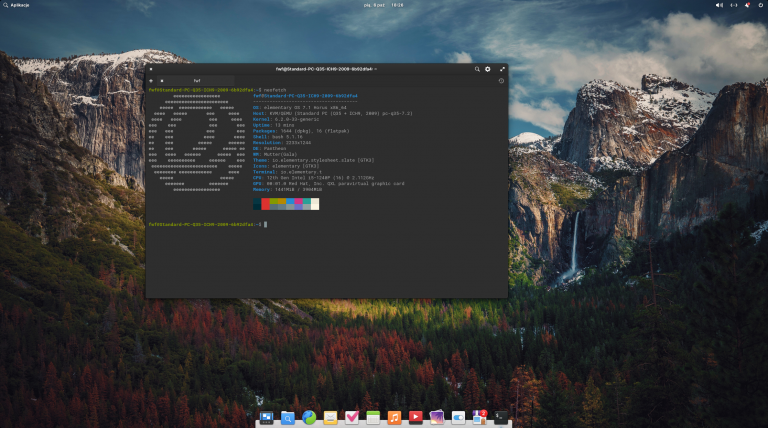Launch the Music app in the dock
Screen dimensions: 768x428
click(x=394, y=417)
